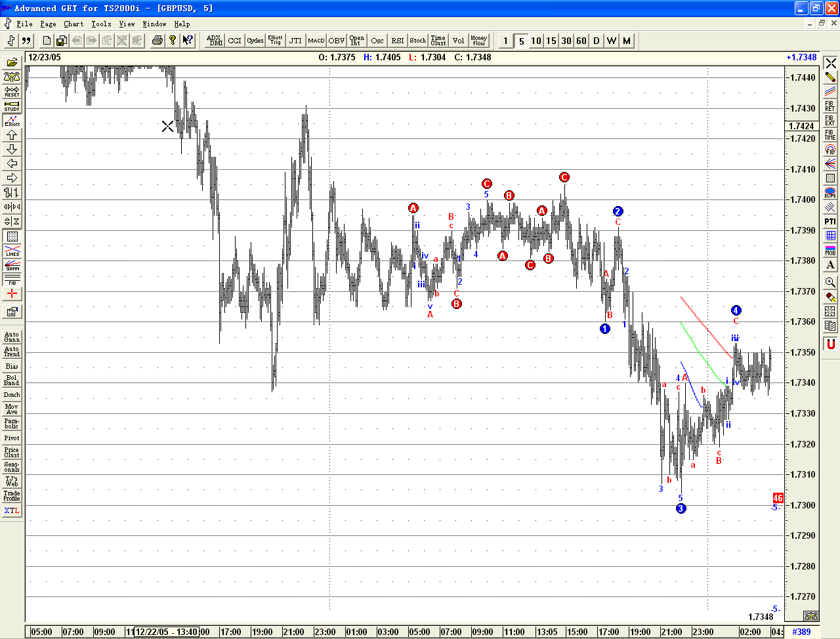Open the Time Cluster study
The height and width of the screenshot is (639, 840).
pyautogui.click(x=438, y=41)
